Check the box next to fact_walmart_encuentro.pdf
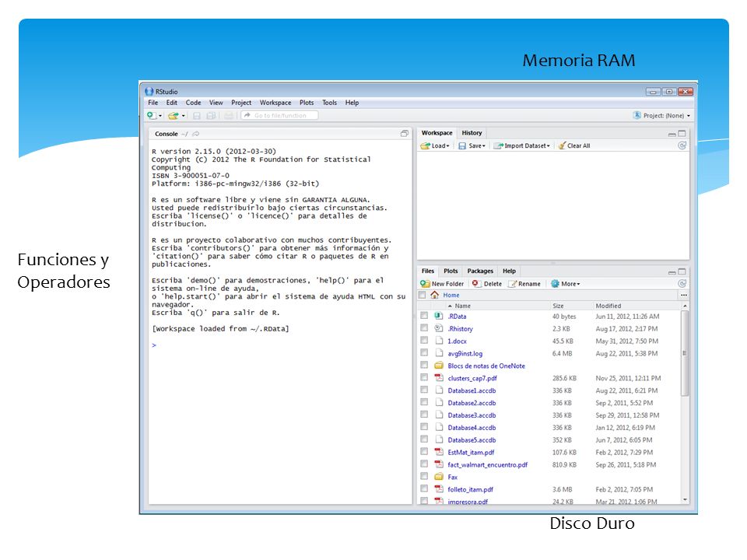The height and width of the screenshot is (560, 747). tap(424, 464)
